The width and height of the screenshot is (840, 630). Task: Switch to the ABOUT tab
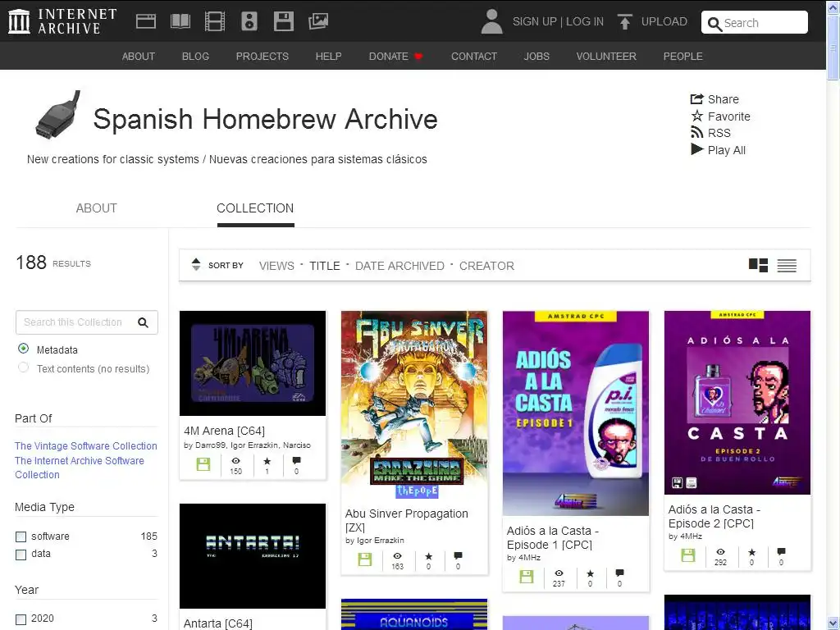pos(97,208)
